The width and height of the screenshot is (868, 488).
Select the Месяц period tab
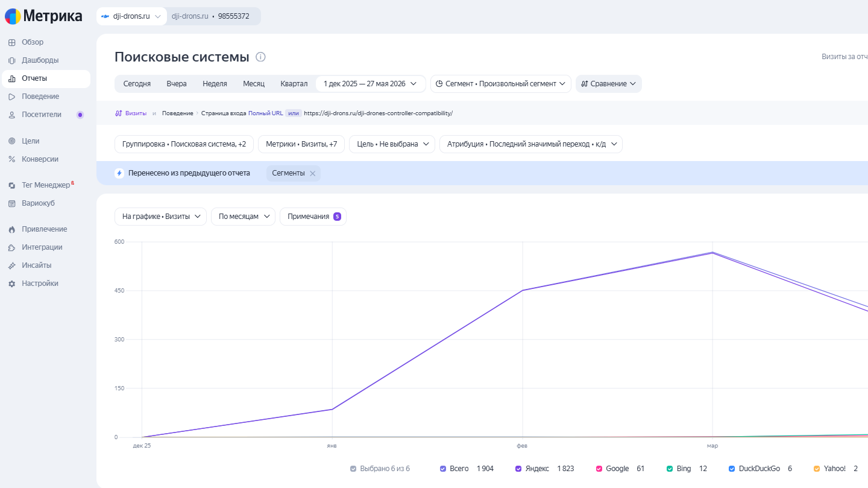[x=254, y=84]
